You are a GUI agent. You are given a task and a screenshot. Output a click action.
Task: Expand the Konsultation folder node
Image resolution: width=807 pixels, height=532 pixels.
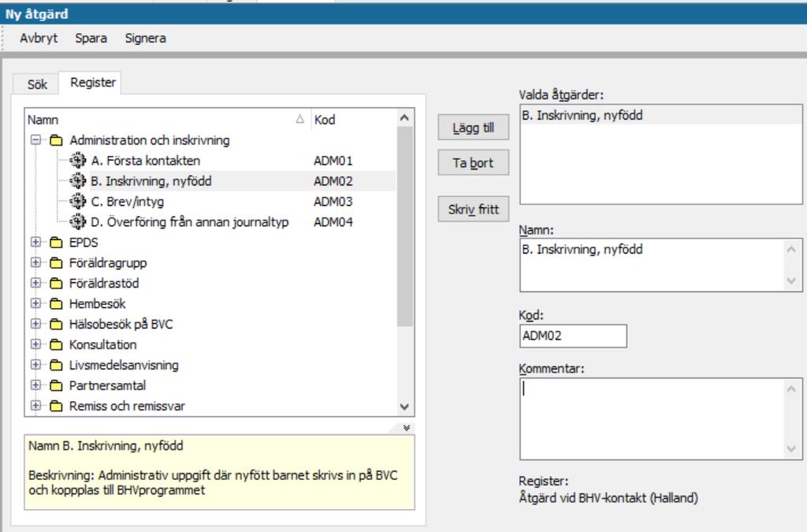[35, 344]
